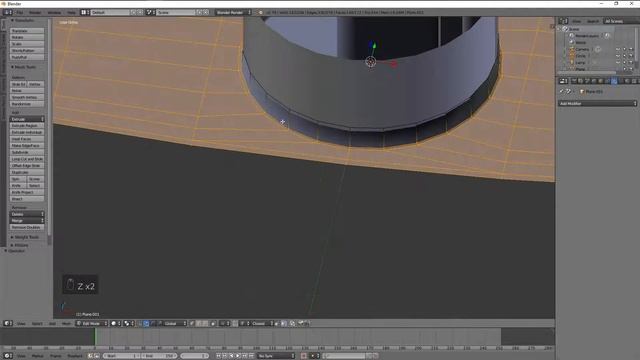640x360 pixels.
Task: Select the translate manipulator icon
Action: point(146,323)
